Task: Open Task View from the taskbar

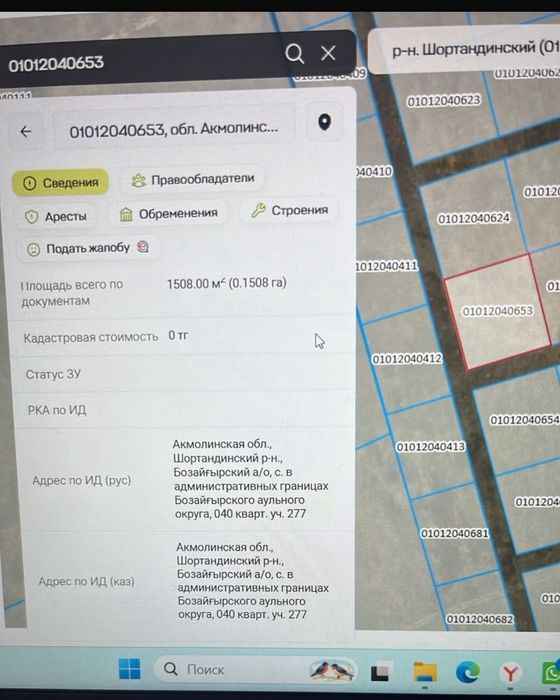Action: [x=380, y=673]
